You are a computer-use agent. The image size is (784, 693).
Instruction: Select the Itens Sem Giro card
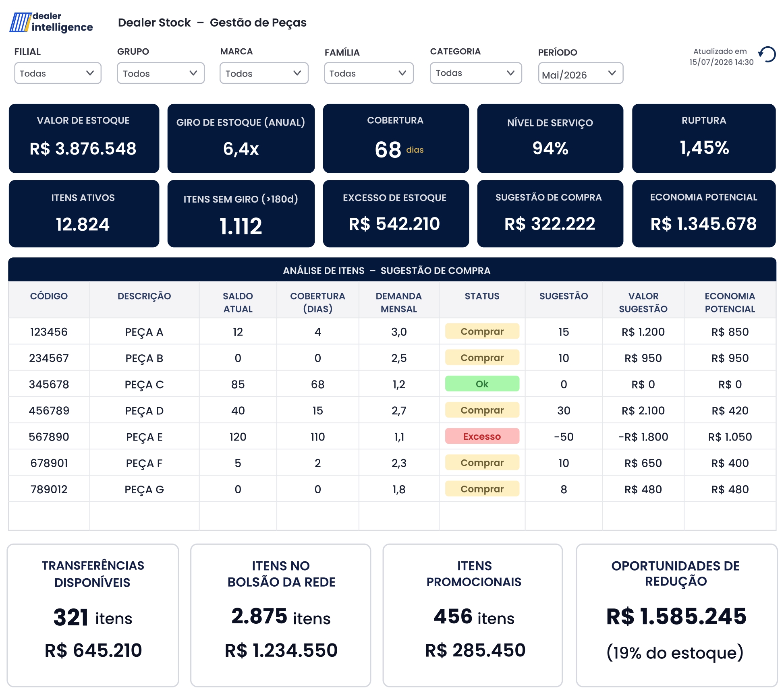(241, 213)
